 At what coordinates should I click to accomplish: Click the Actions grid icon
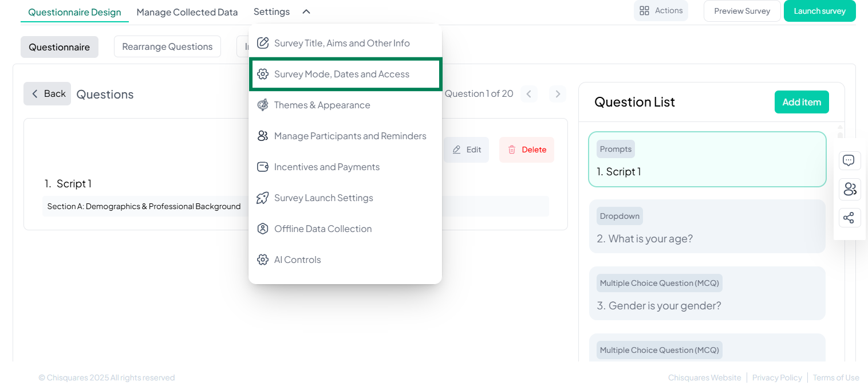coord(644,11)
